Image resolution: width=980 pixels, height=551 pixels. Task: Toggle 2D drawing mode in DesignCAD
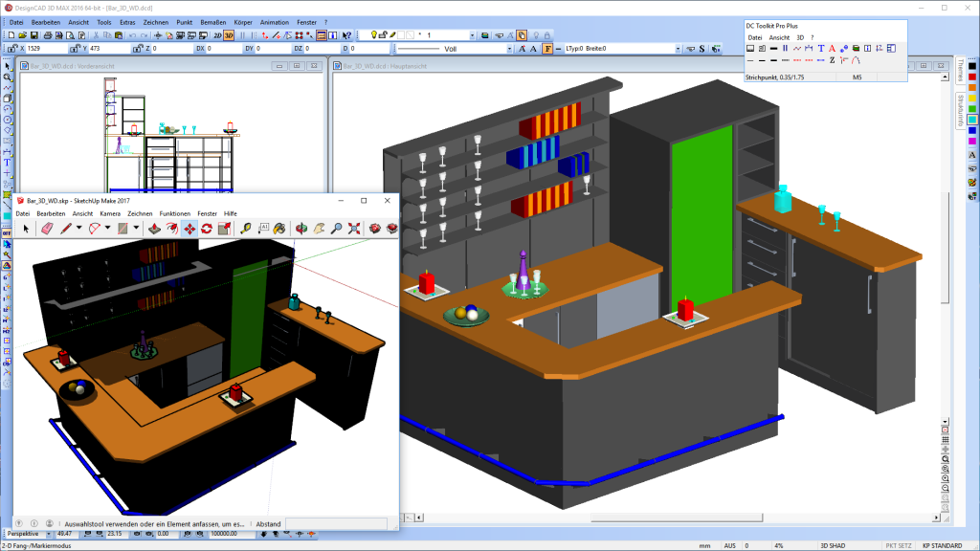(x=218, y=34)
